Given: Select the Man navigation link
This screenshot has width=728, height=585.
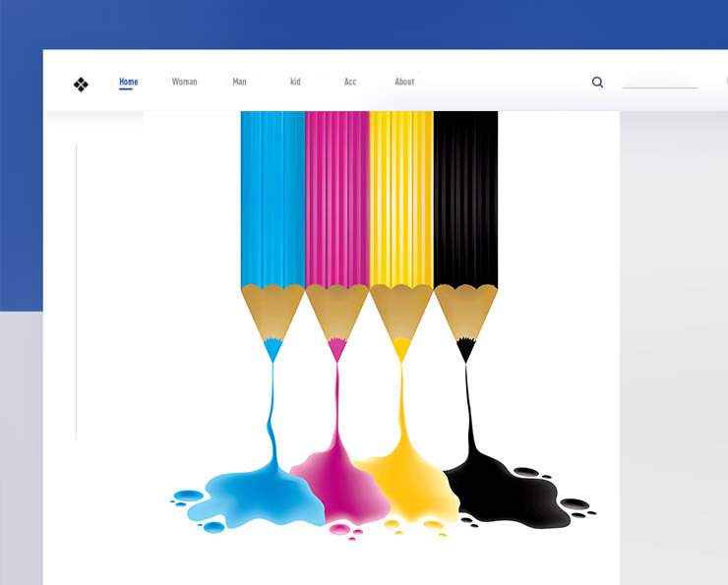Looking at the screenshot, I should tap(239, 83).
